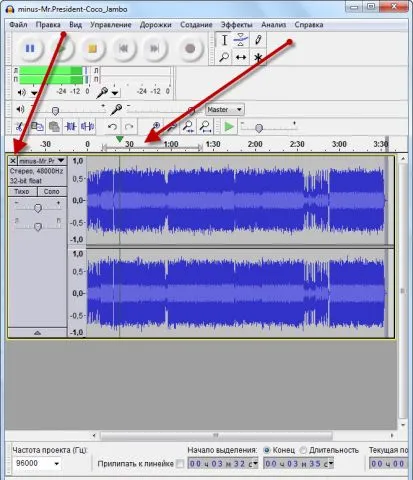Select the Selection (I-beam) tool
The height and width of the screenshot is (480, 413).
tap(224, 40)
